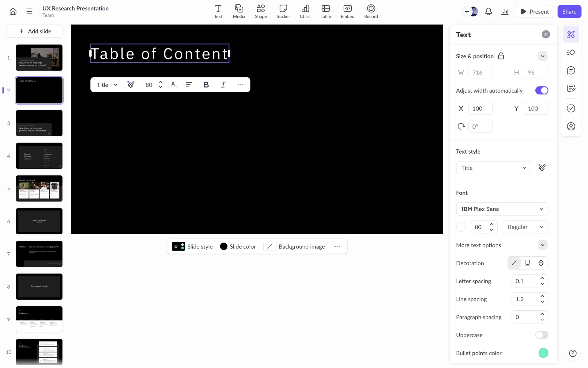Enable the Uppercase toggle
Image resolution: width=588 pixels, height=368 pixels.
[x=541, y=335]
